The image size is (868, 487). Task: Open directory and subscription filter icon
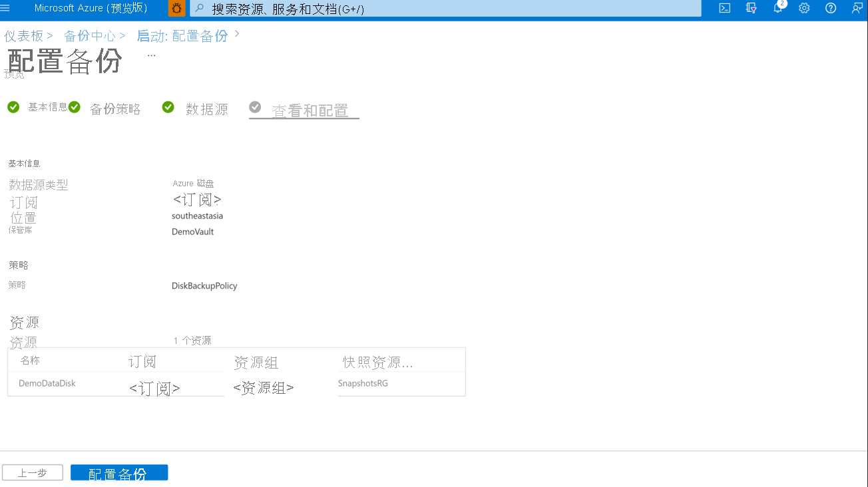752,9
